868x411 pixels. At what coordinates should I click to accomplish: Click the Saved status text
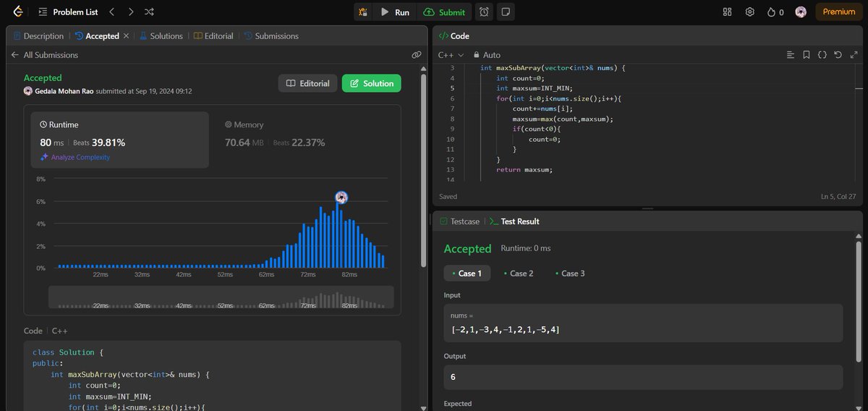coord(448,196)
